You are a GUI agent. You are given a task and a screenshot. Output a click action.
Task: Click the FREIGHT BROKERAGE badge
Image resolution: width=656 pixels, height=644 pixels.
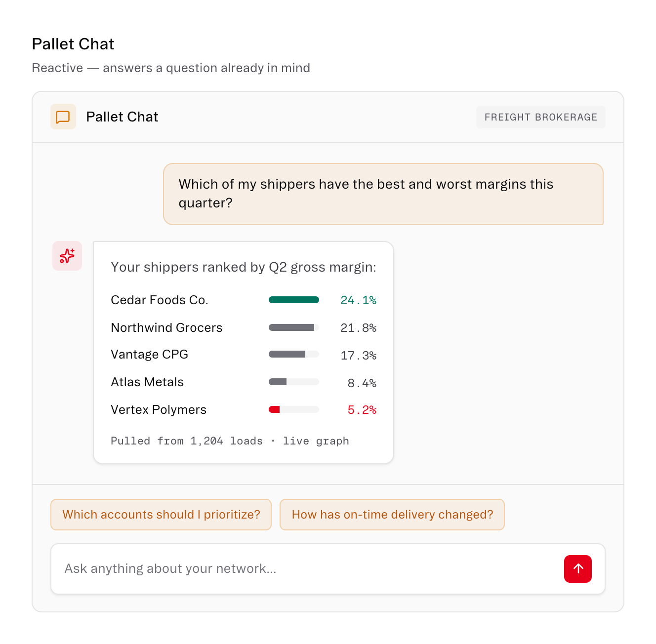pos(541,117)
